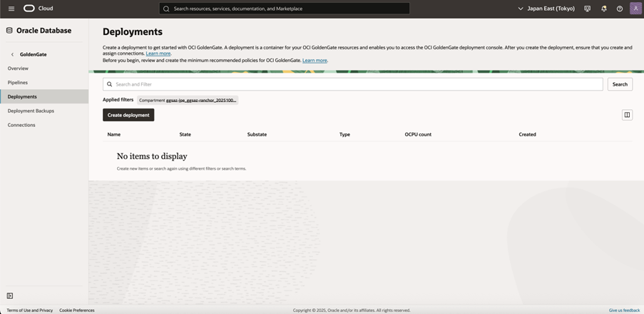Open the Overview page in sidebar

tap(18, 69)
